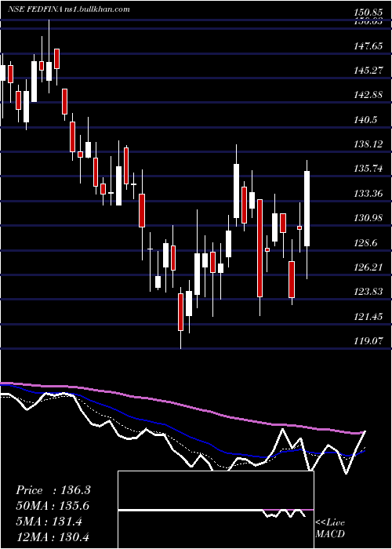Click the 12MA : 130.4 readout
The image size is (392, 549).
(x=53, y=537)
